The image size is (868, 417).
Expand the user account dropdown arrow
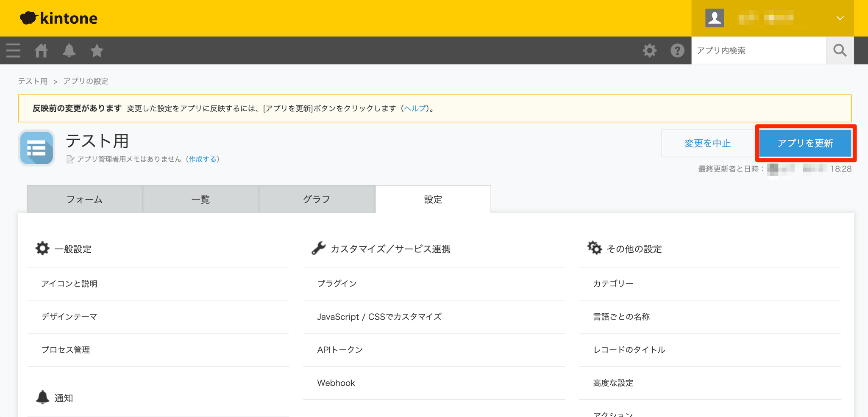840,18
